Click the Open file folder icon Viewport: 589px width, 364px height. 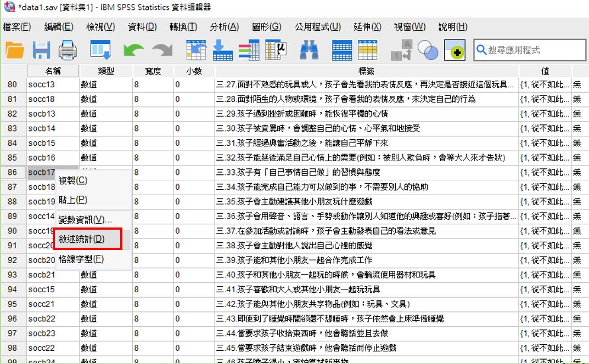tap(15, 50)
